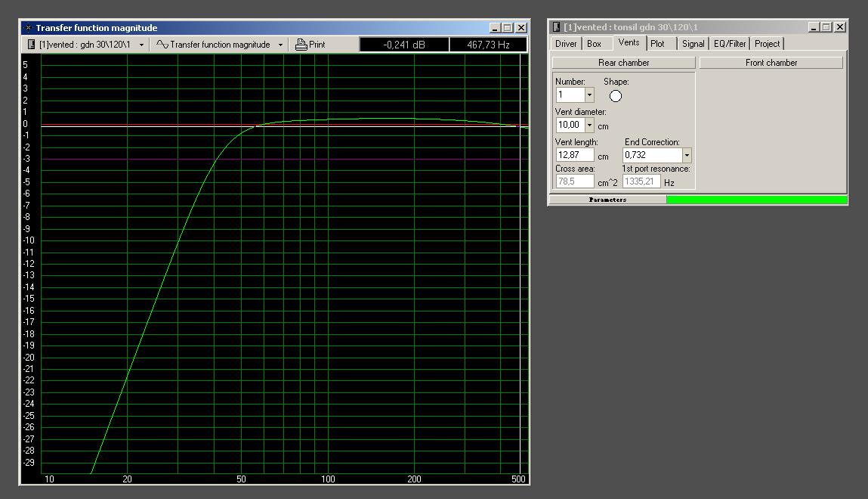Viewport: 868px width, 499px height.
Task: Click the waveform icon beside Transfer function magnitude
Action: pyautogui.click(x=162, y=45)
